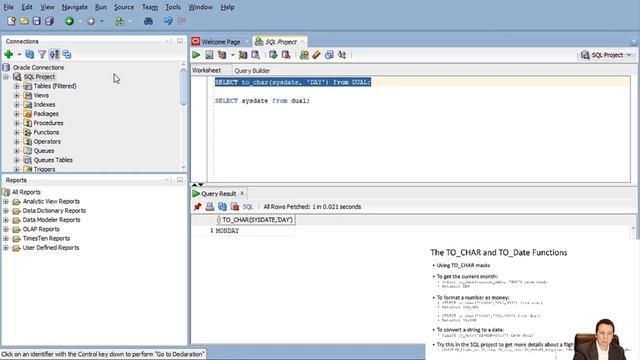The width and height of the screenshot is (640, 360).
Task: Expand the Views node
Action: (x=17, y=95)
